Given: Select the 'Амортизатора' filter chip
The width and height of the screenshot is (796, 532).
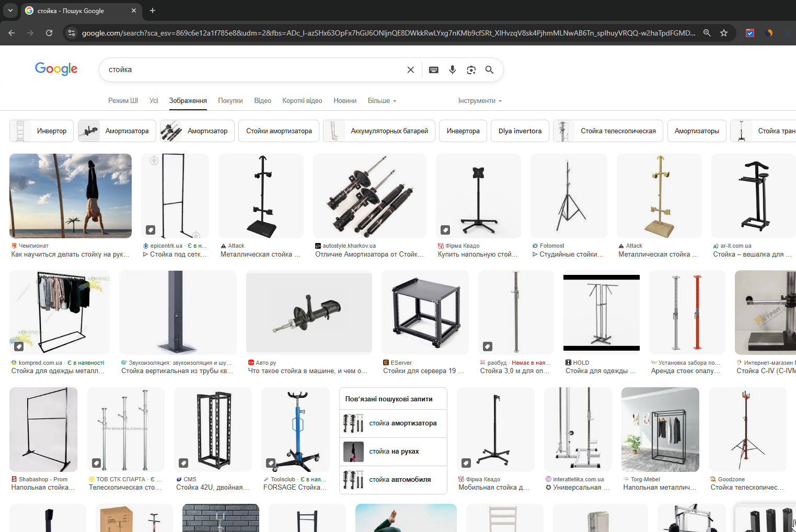Looking at the screenshot, I should pos(117,131).
